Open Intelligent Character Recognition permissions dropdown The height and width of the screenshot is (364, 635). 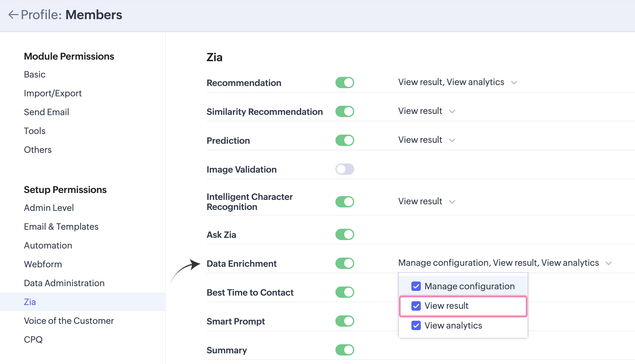click(452, 202)
